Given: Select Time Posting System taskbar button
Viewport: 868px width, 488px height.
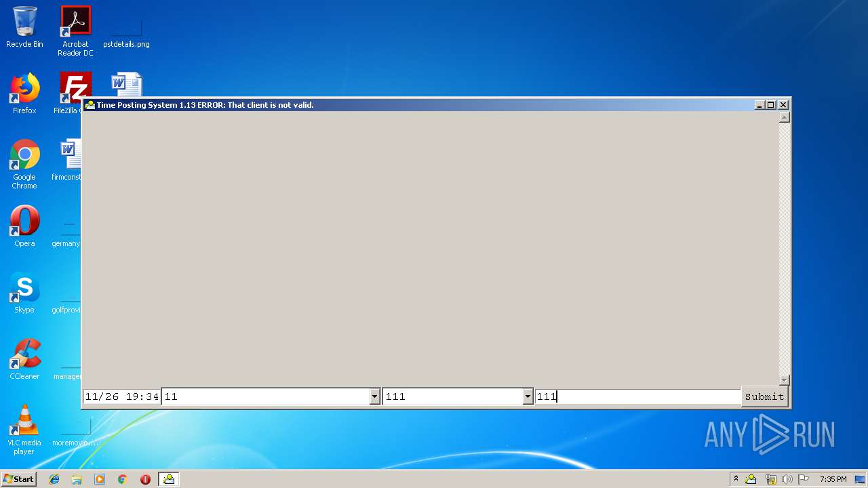Looking at the screenshot, I should 168,479.
